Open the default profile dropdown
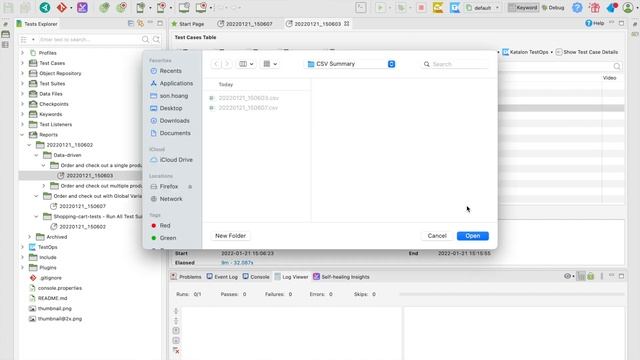 [483, 7]
